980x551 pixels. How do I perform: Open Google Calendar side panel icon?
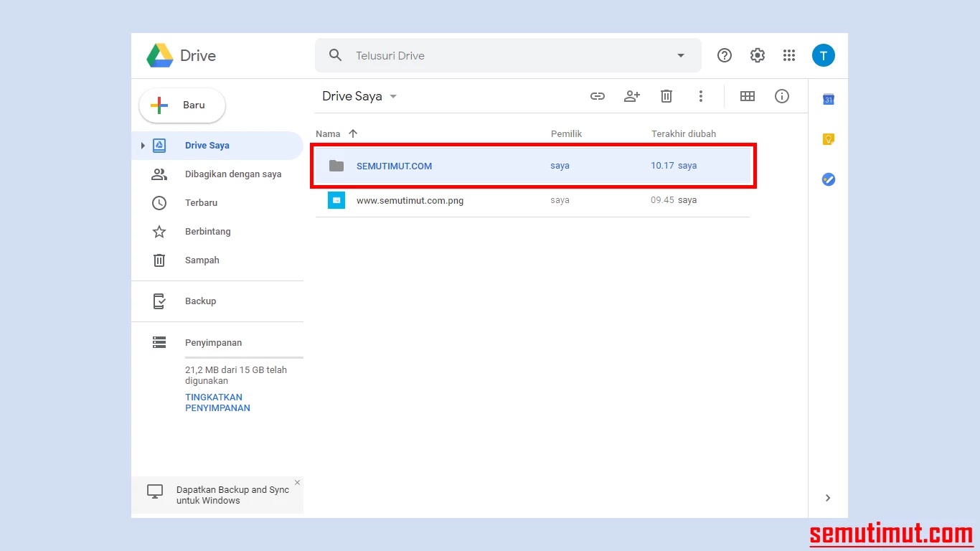[828, 100]
